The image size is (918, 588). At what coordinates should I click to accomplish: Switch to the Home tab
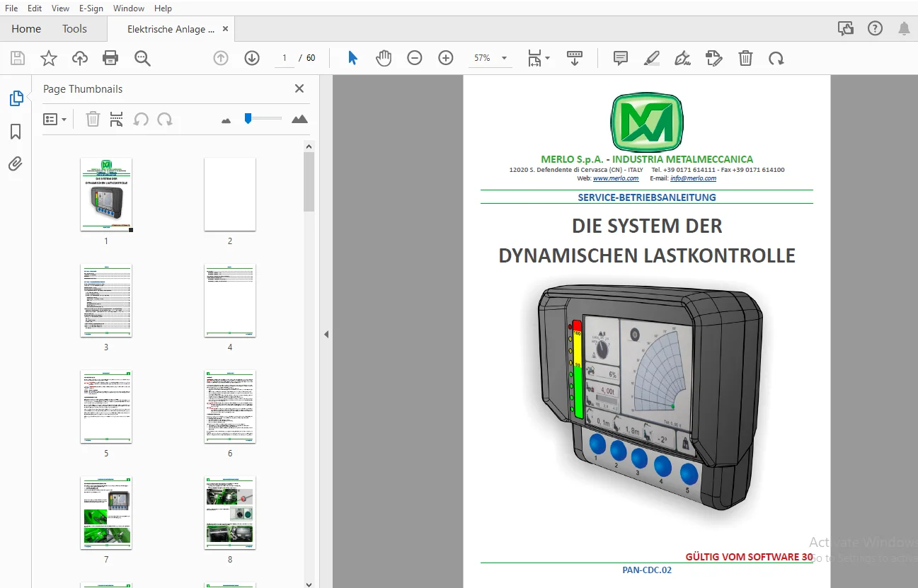click(26, 29)
